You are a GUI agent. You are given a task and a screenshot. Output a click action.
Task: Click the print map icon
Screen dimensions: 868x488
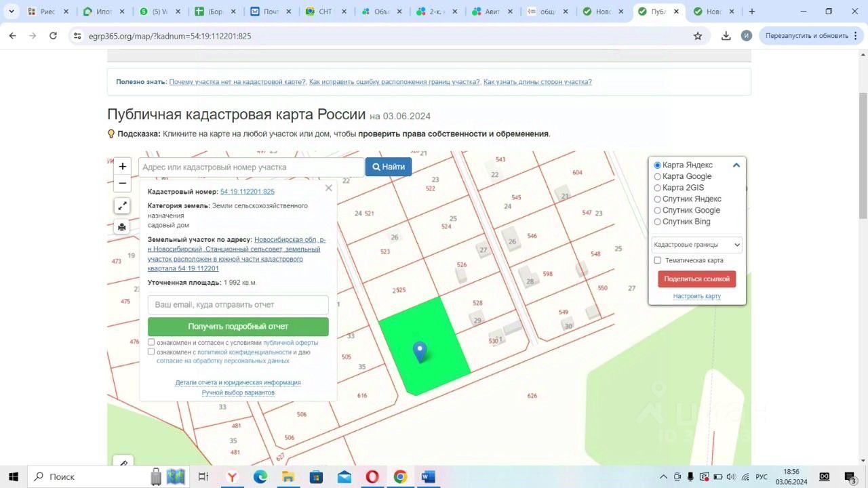(x=122, y=227)
